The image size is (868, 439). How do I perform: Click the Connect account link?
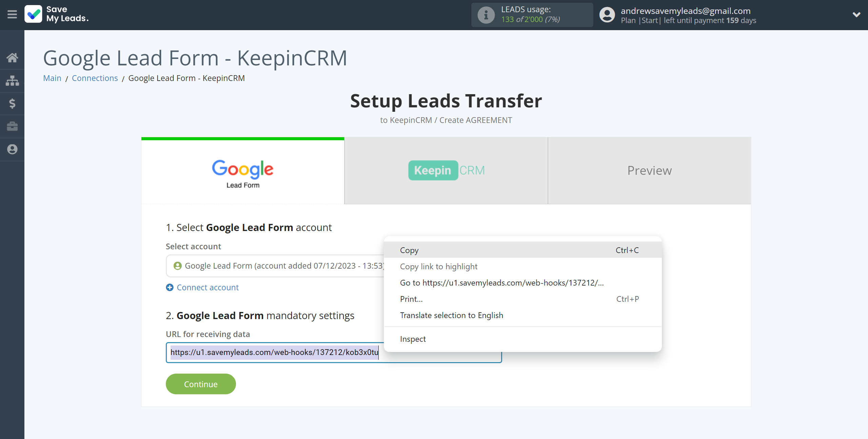click(x=208, y=287)
